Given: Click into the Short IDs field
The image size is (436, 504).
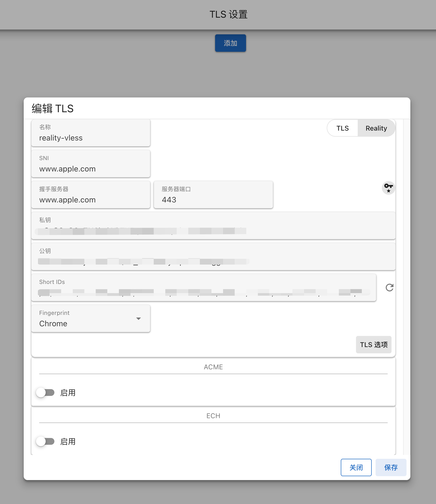Looking at the screenshot, I should pyautogui.click(x=204, y=287).
